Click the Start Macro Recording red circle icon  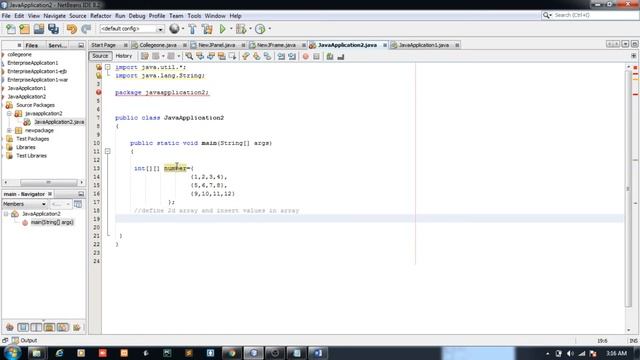point(305,56)
